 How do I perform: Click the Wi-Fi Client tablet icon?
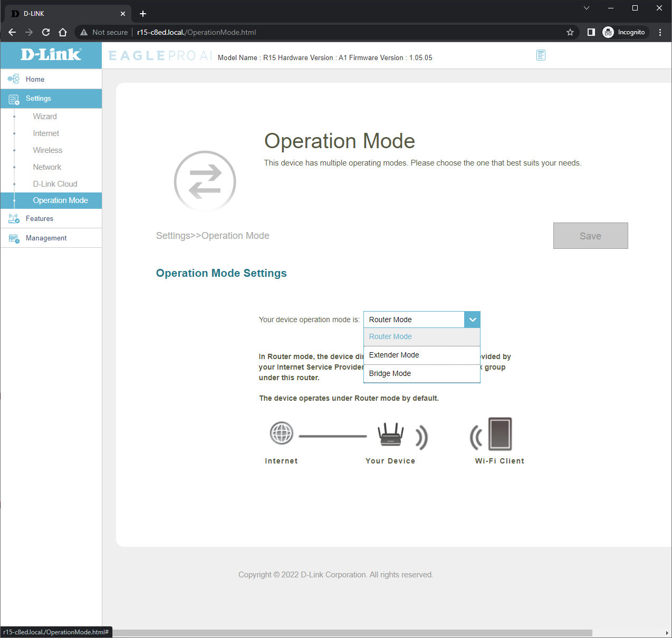(500, 434)
